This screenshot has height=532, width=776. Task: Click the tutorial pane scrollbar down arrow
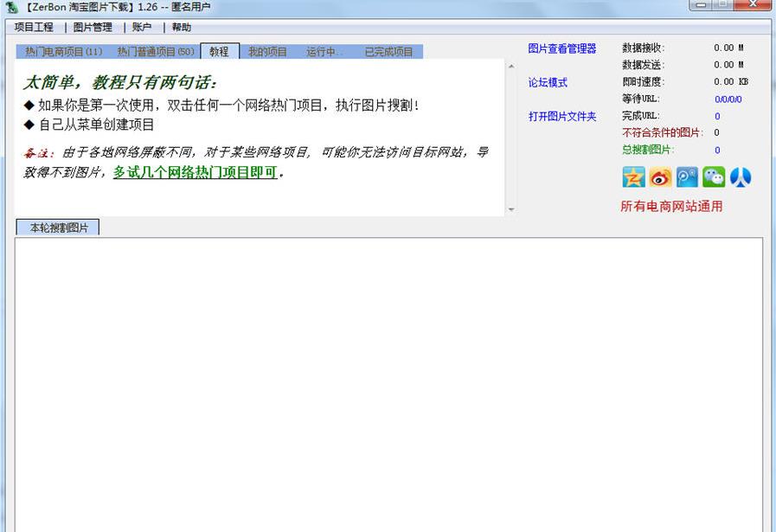(510, 209)
